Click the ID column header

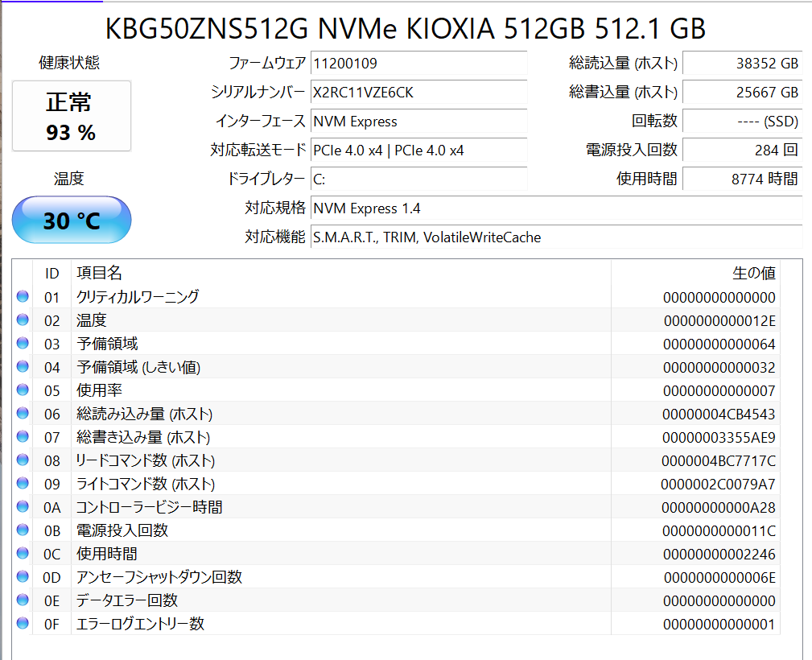[52, 274]
